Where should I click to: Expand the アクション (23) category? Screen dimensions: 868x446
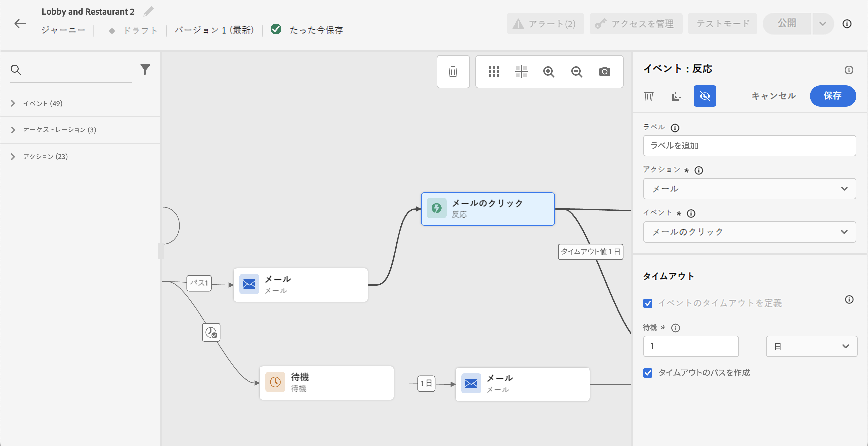[45, 156]
